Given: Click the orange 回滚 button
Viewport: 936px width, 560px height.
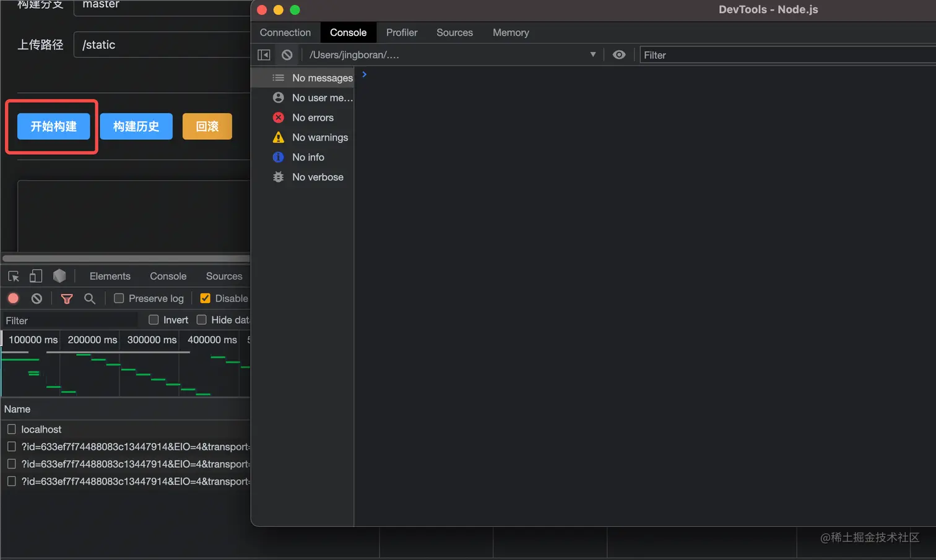Looking at the screenshot, I should click(207, 126).
